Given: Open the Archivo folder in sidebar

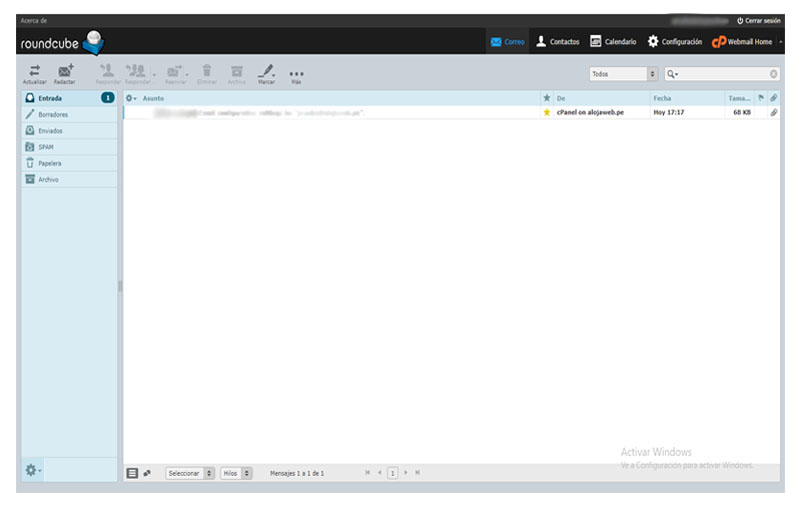Looking at the screenshot, I should tap(69, 180).
